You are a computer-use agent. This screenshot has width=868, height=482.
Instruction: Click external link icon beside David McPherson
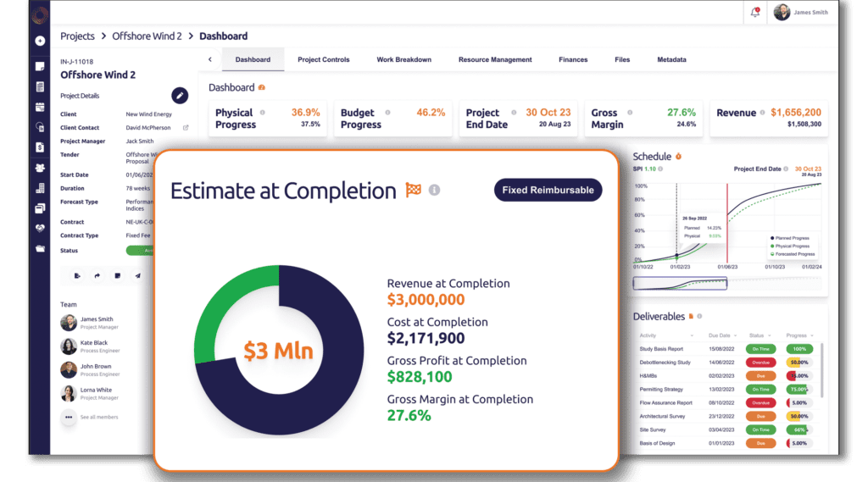point(186,127)
